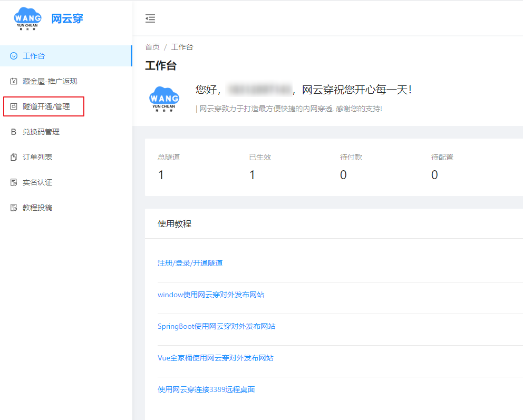
Task: Click the 使用教程 section heading
Action: point(175,223)
